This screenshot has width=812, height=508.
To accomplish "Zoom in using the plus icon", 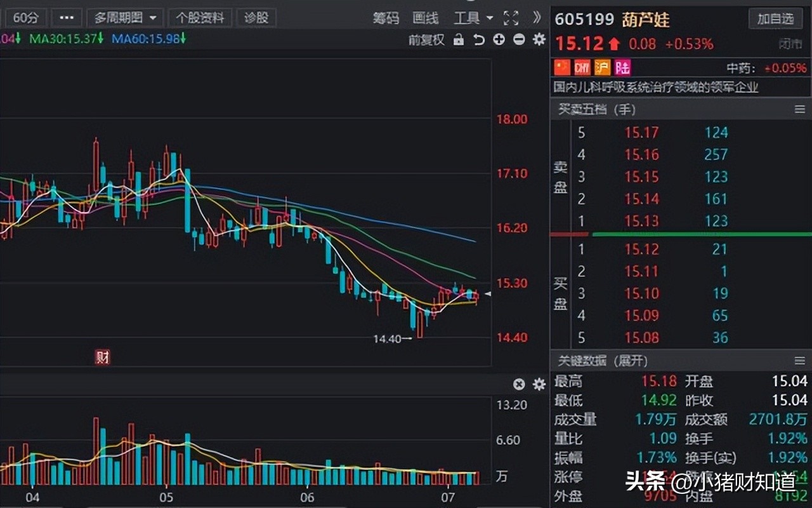I will (x=499, y=39).
